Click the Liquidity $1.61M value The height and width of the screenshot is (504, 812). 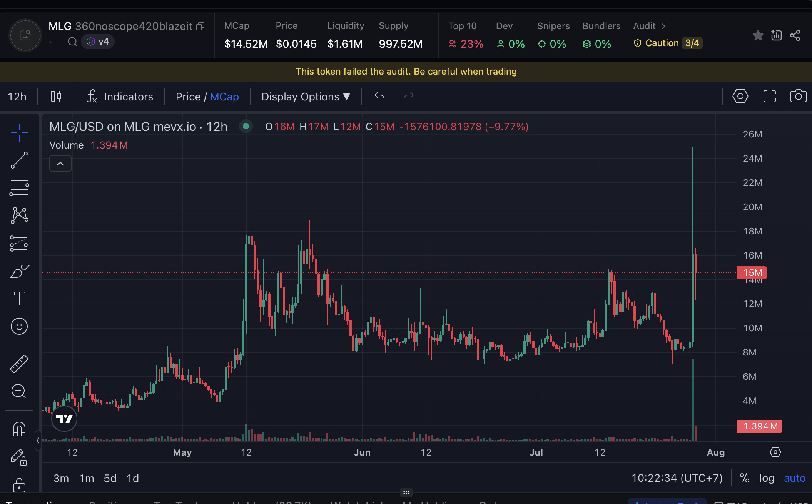point(345,44)
